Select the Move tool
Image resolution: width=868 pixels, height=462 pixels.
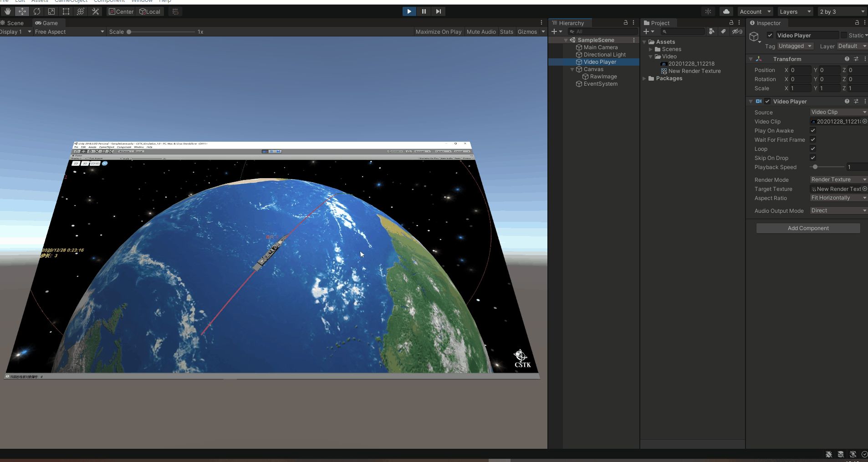22,11
